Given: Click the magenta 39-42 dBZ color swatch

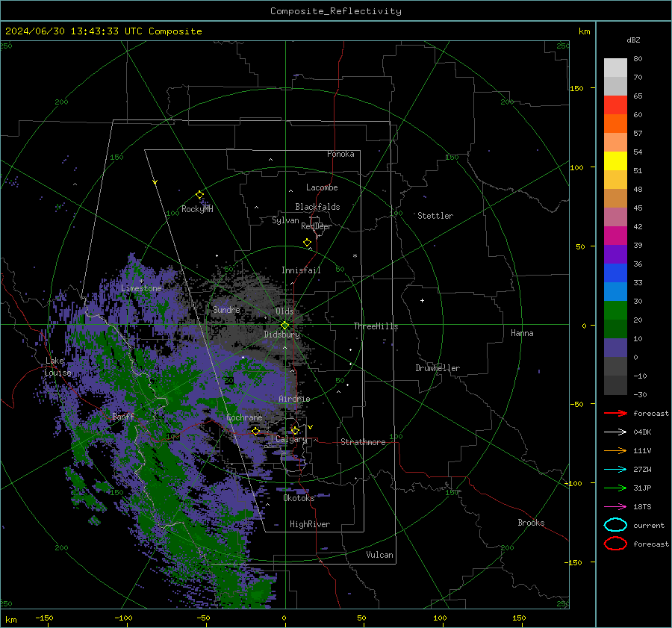Looking at the screenshot, I should (615, 236).
